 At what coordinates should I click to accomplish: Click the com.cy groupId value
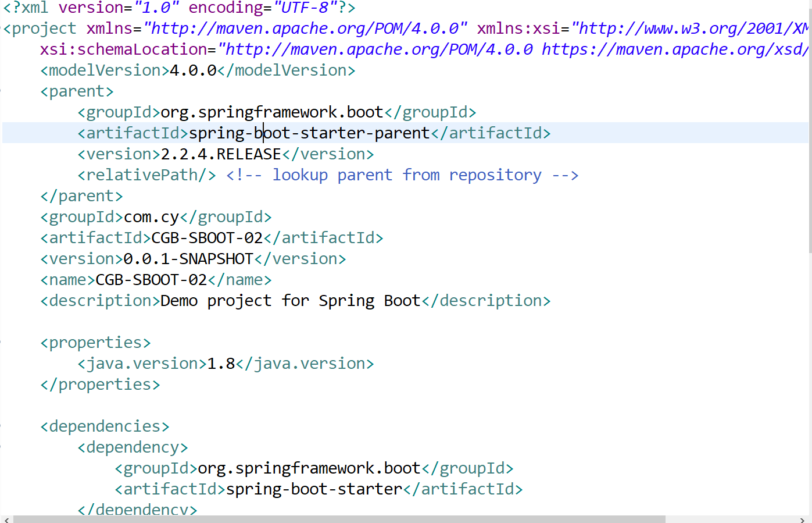pyautogui.click(x=151, y=216)
